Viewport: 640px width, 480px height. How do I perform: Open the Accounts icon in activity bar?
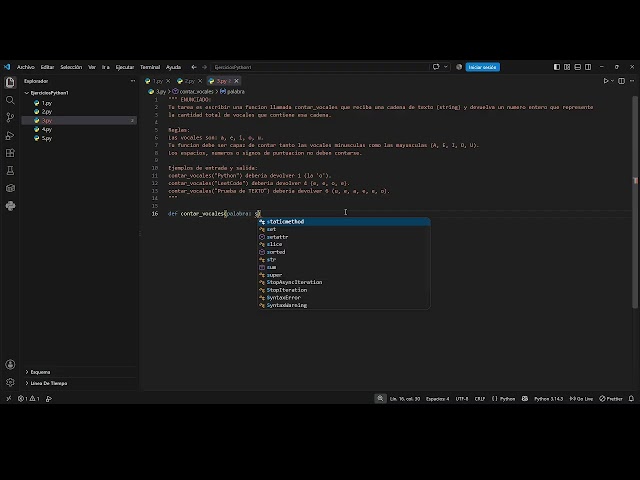pos(10,364)
